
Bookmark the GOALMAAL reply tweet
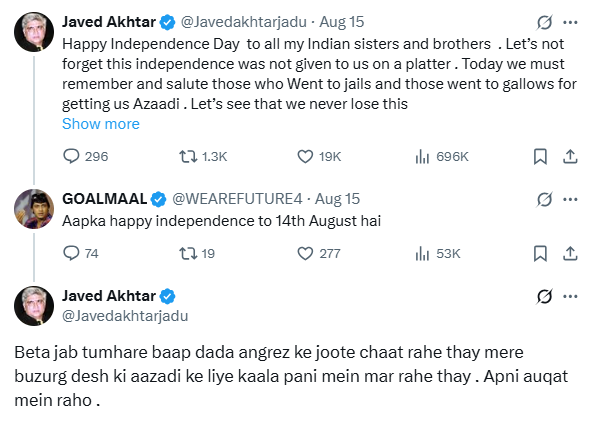[x=540, y=253]
